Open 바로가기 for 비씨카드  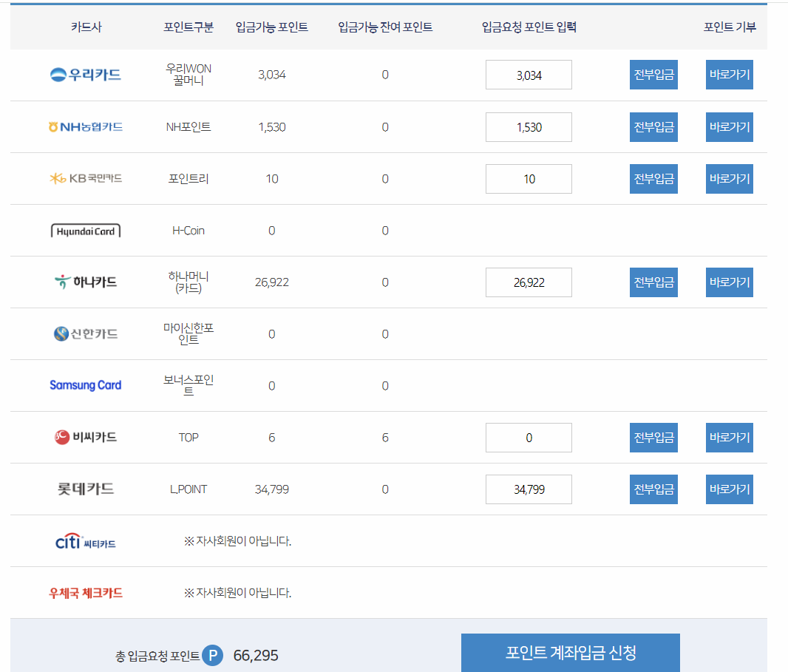click(x=729, y=437)
